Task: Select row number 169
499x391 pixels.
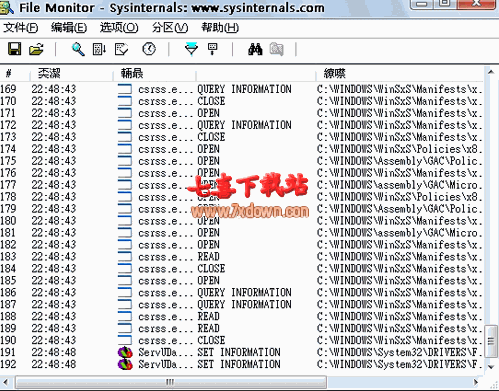Action: (8, 89)
